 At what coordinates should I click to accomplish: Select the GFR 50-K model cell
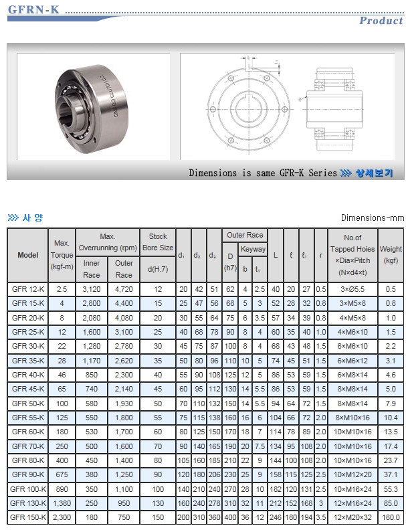pos(28,403)
